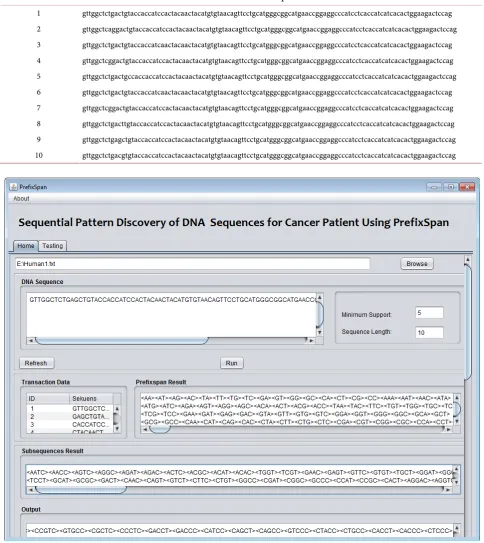The image size is (484, 543).
Task: Click Subsequences Result scroll down arrow
Action: coord(456,482)
